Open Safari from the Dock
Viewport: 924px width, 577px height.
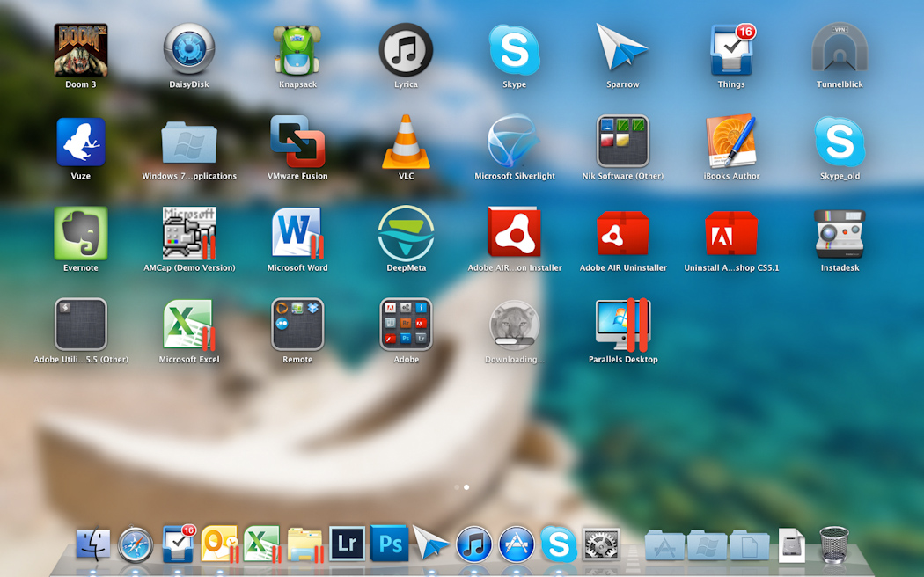pos(136,544)
